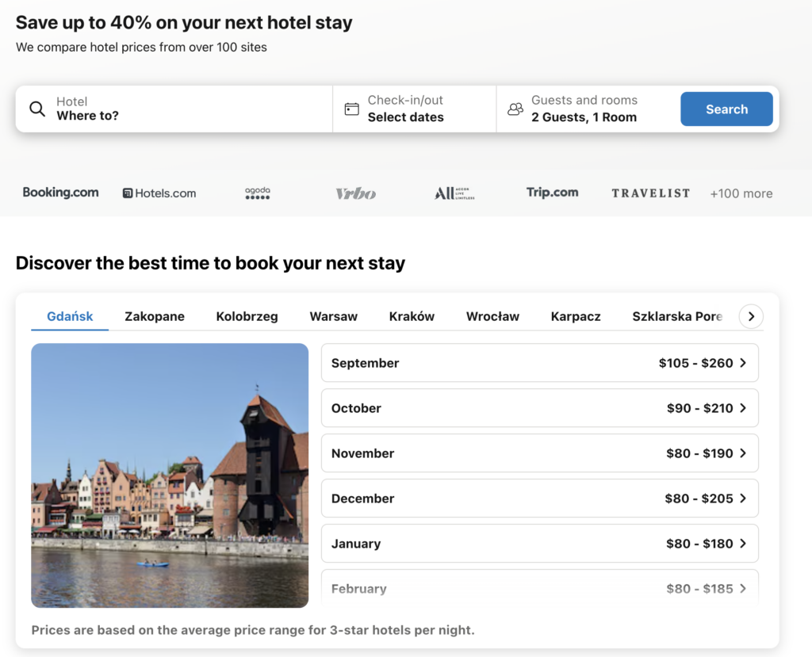Click the Hotels.com logo
The width and height of the screenshot is (812, 657).
point(159,193)
